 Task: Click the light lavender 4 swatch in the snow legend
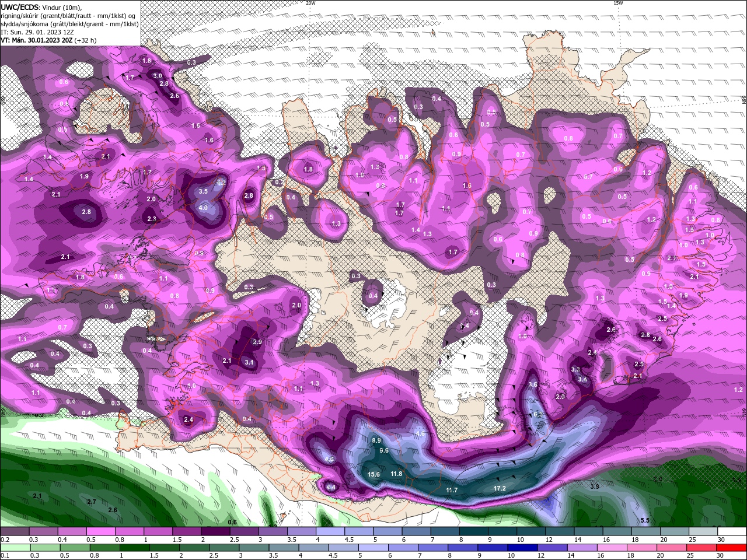point(330,531)
